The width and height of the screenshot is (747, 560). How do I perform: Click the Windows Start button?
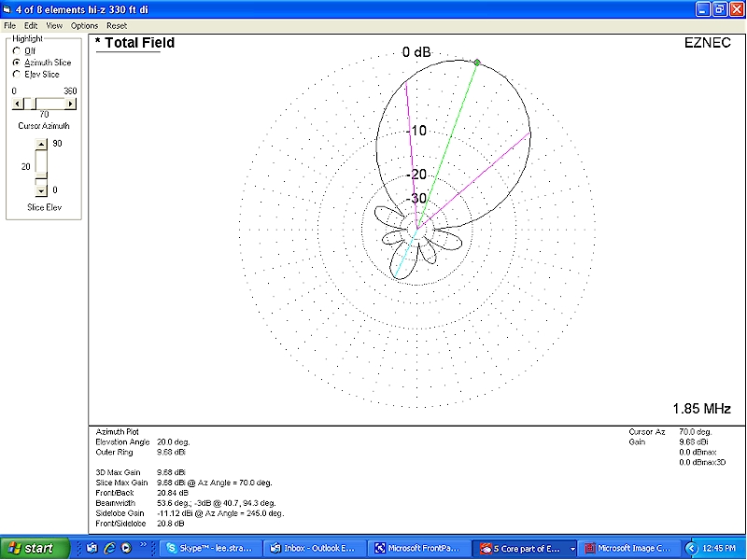34,548
